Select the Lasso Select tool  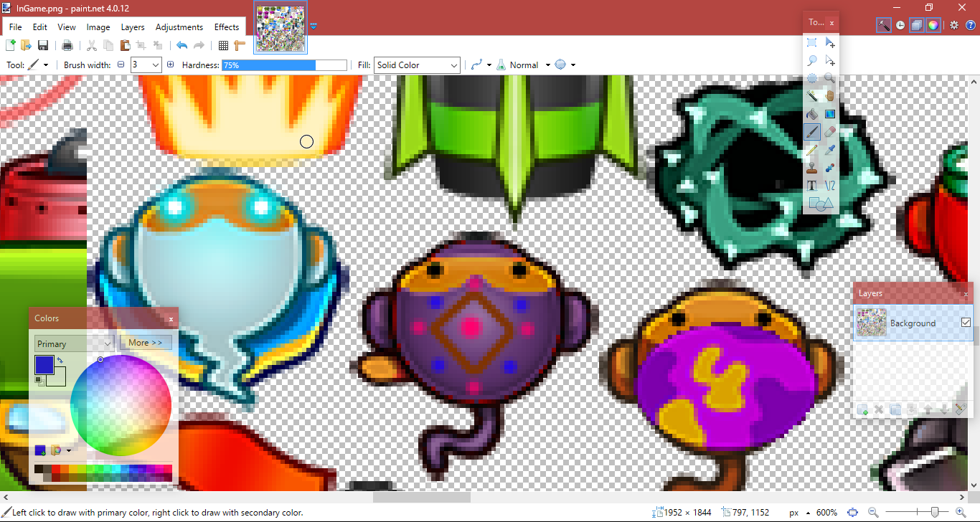[812, 61]
